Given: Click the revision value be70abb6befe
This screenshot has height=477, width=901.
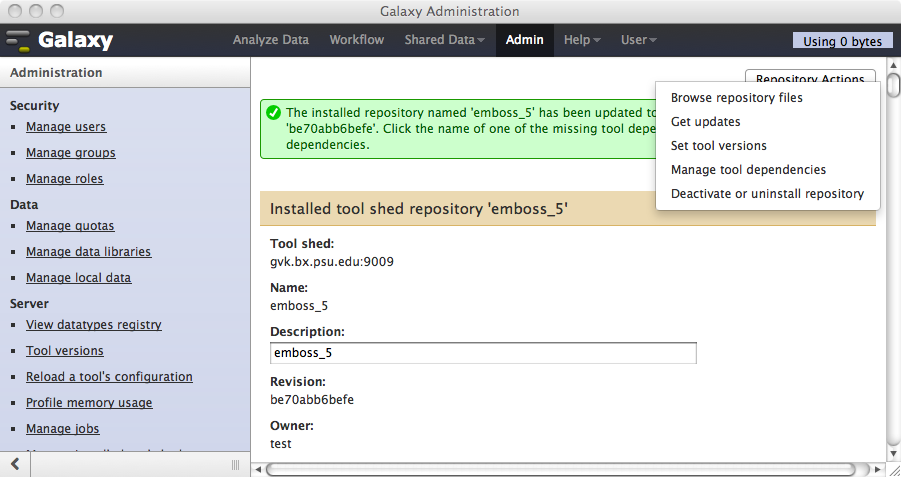Looking at the screenshot, I should click(312, 399).
